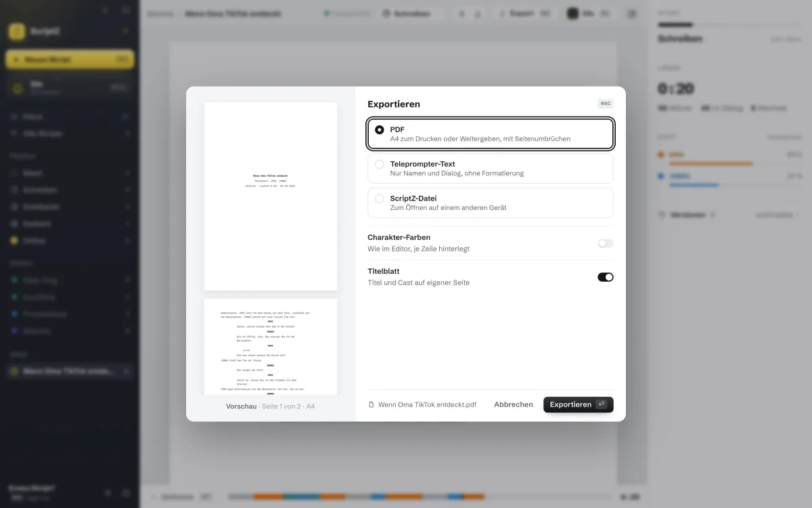The width and height of the screenshot is (812, 508).
Task: Open the Schreiben mode selector in the top toolbar
Action: (411, 13)
